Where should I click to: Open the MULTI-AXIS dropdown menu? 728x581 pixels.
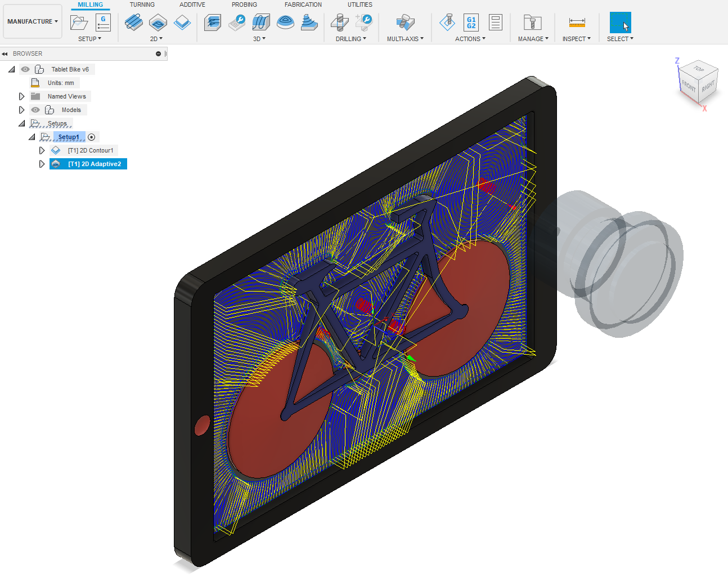click(405, 39)
